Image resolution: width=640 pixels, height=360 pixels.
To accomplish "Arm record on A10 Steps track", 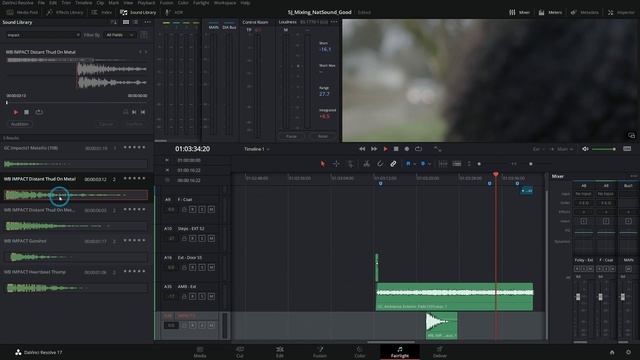I will tap(193, 238).
